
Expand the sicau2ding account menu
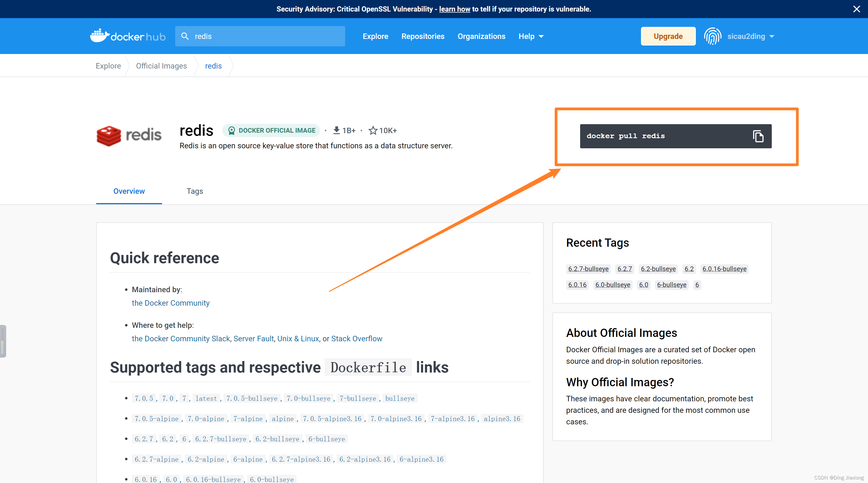tap(751, 36)
